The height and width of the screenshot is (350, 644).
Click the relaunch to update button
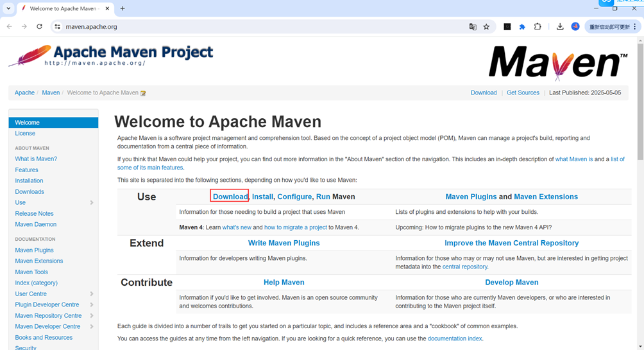click(x=609, y=27)
